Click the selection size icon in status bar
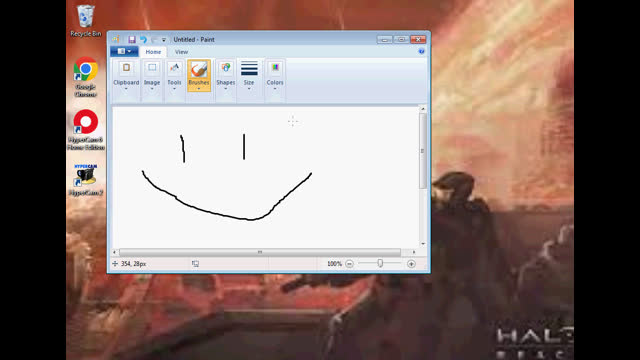Image resolution: width=640 pixels, height=360 pixels. click(x=195, y=264)
